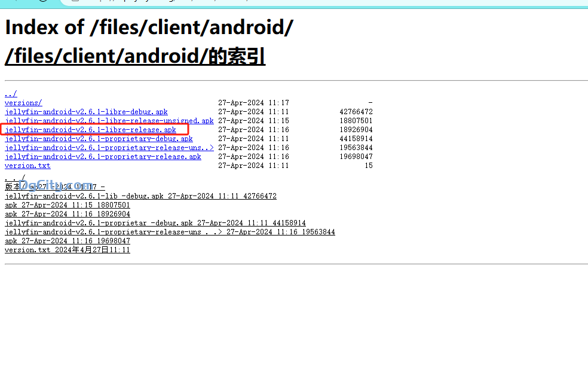588x379 pixels.
Task: Click translated line 'apk 27-Apr-2024 11:16 18926904'
Action: (67, 214)
